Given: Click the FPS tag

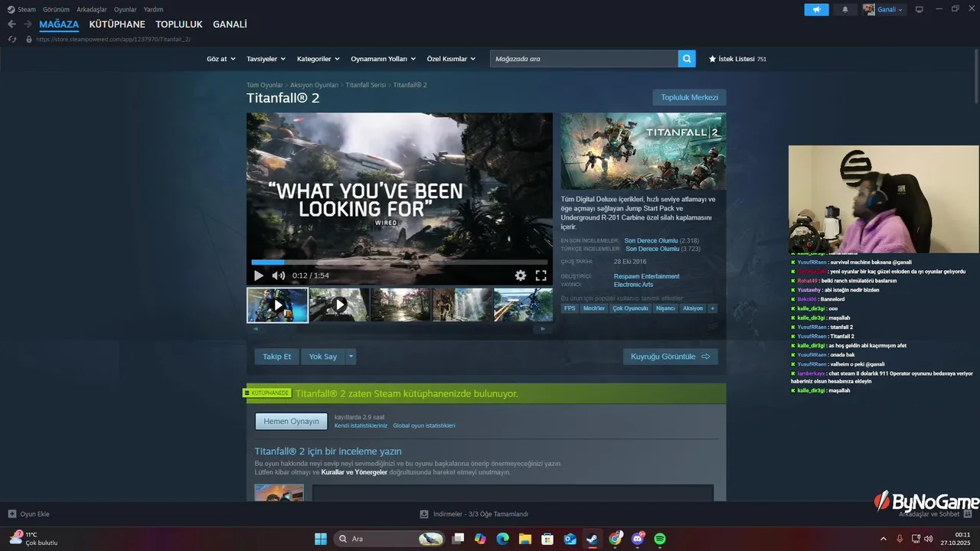Looking at the screenshot, I should click(x=570, y=308).
